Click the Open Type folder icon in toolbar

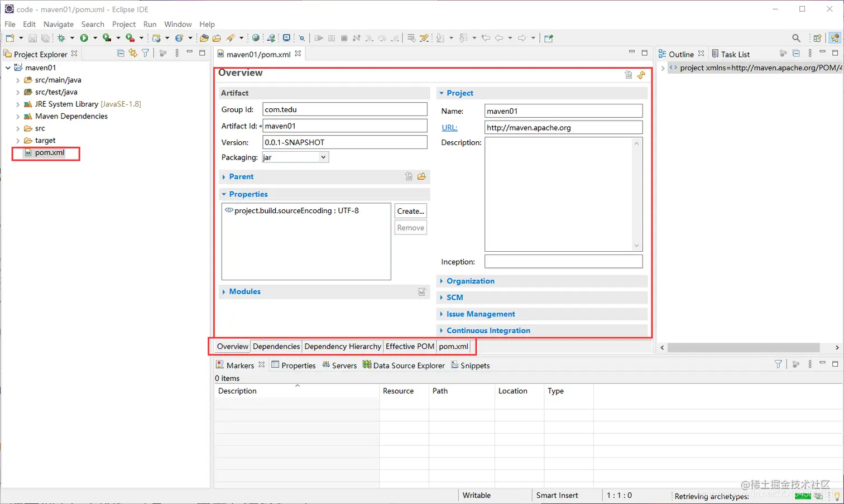pos(204,38)
